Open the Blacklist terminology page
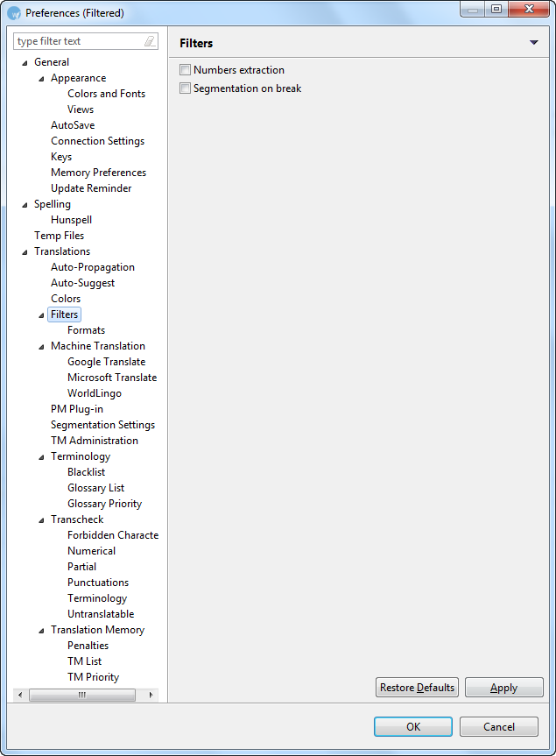The width and height of the screenshot is (556, 756). click(x=86, y=472)
